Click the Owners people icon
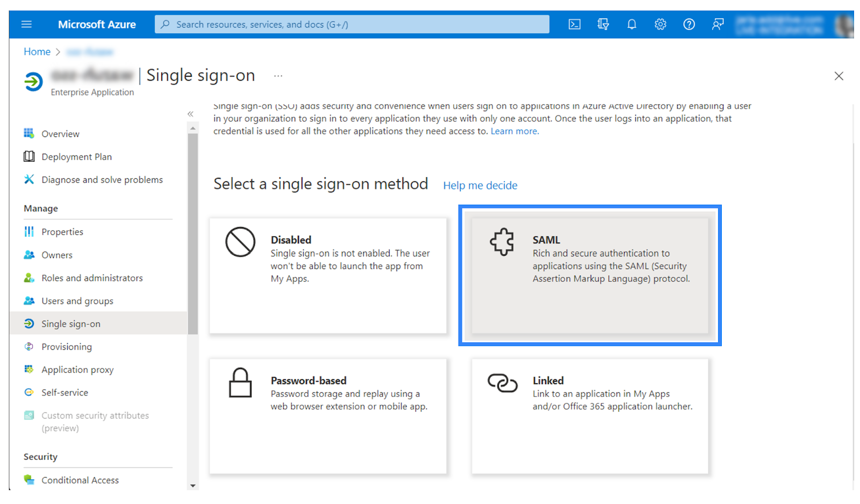860x504 pixels. click(29, 255)
